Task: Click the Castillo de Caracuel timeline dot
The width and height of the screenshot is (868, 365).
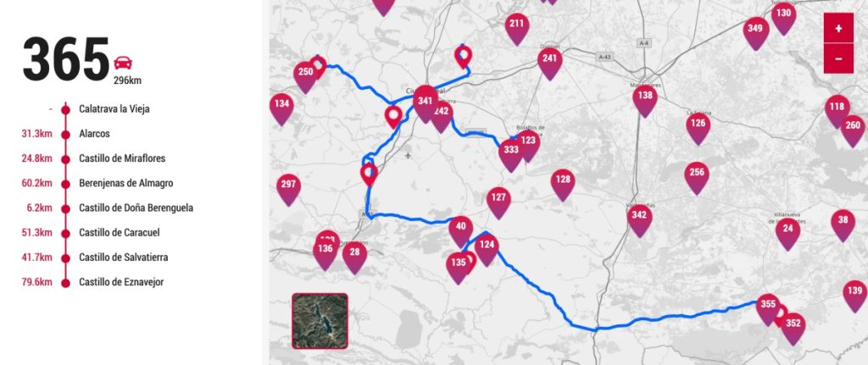Action: click(66, 234)
